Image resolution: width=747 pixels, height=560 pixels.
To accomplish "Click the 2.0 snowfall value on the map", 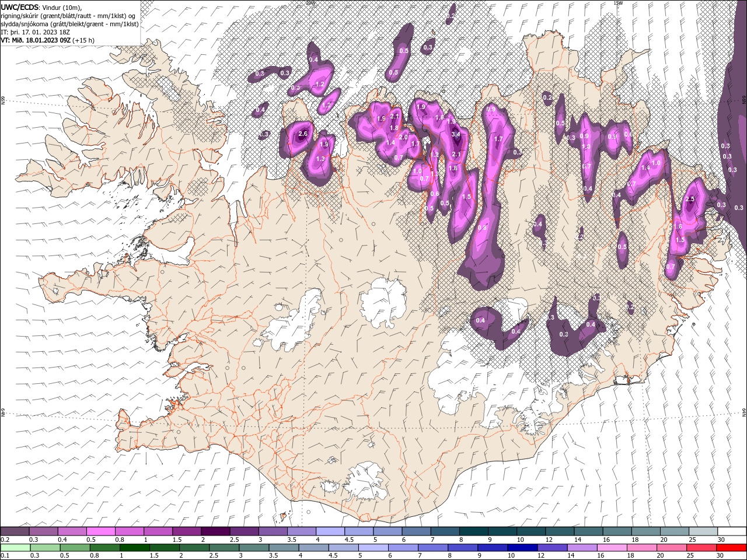I will [403, 138].
